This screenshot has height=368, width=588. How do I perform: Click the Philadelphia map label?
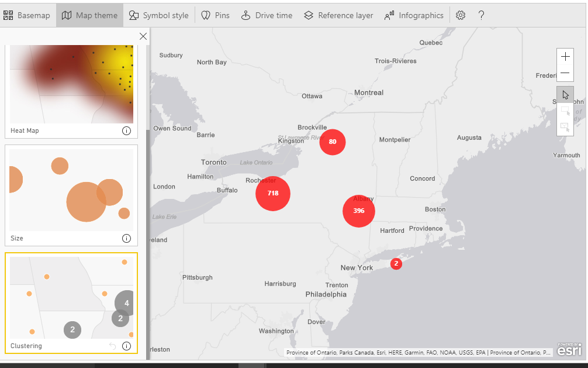pos(326,294)
